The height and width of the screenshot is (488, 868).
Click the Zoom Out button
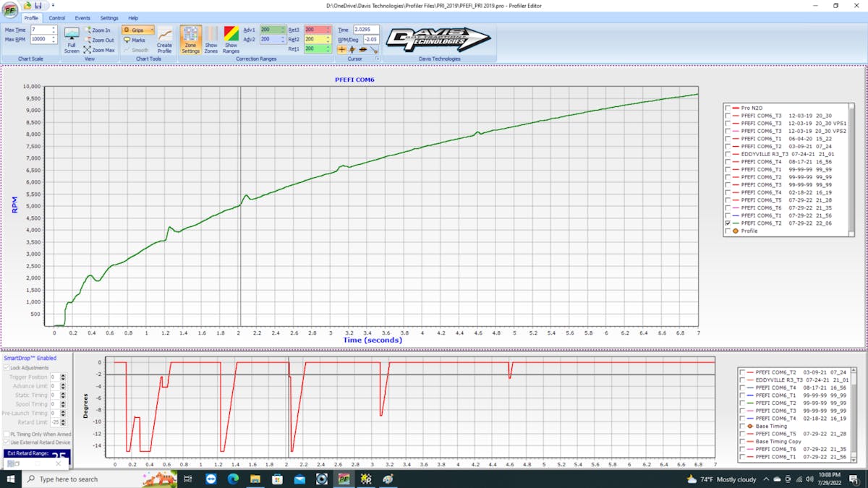click(x=99, y=40)
